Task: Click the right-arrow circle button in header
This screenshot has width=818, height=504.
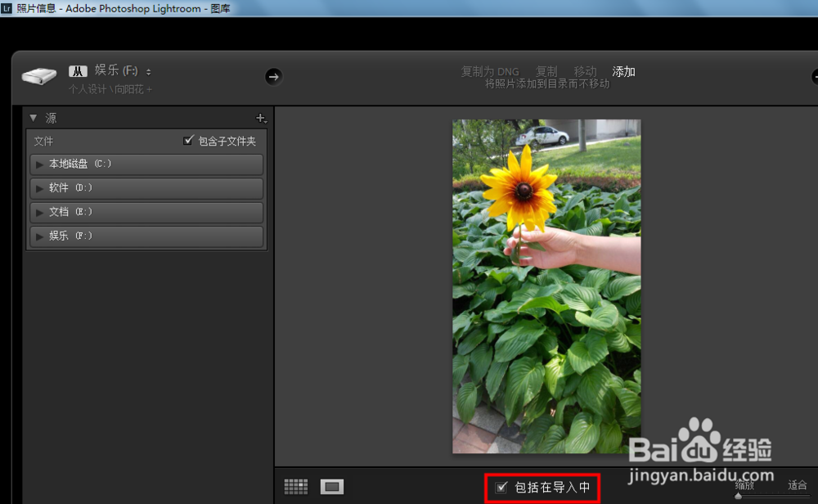Action: coord(273,77)
